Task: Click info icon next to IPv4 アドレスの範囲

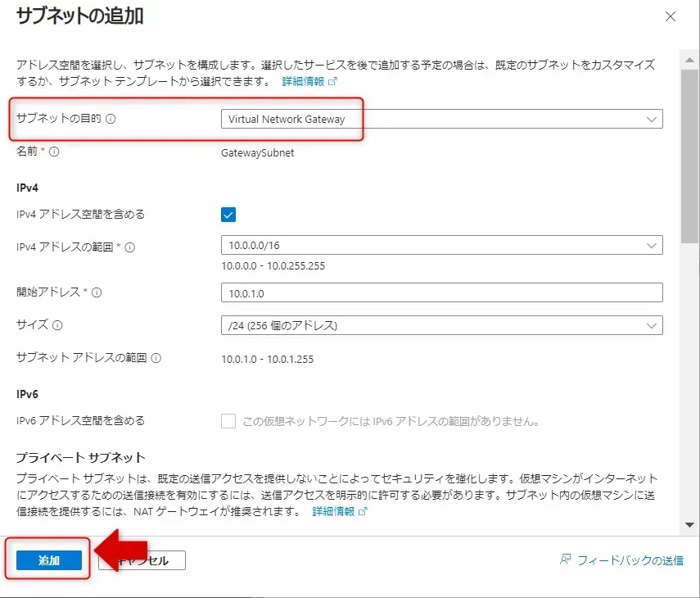Action: coord(129,247)
